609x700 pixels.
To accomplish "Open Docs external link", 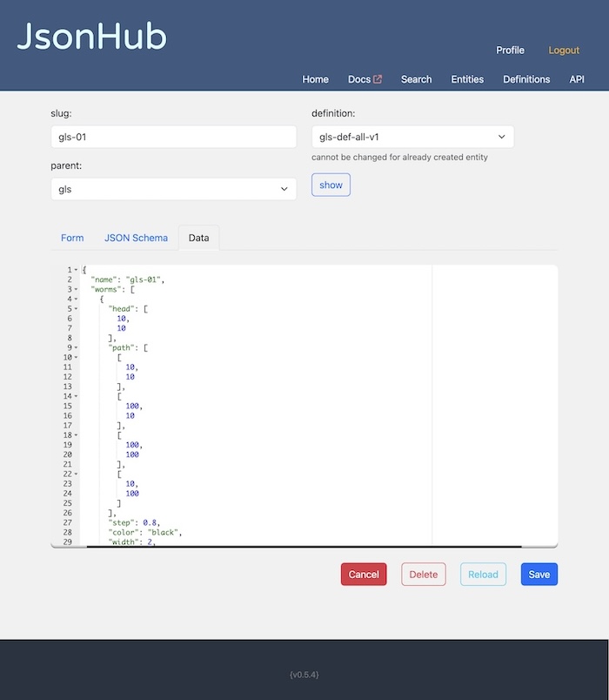I will pos(365,79).
